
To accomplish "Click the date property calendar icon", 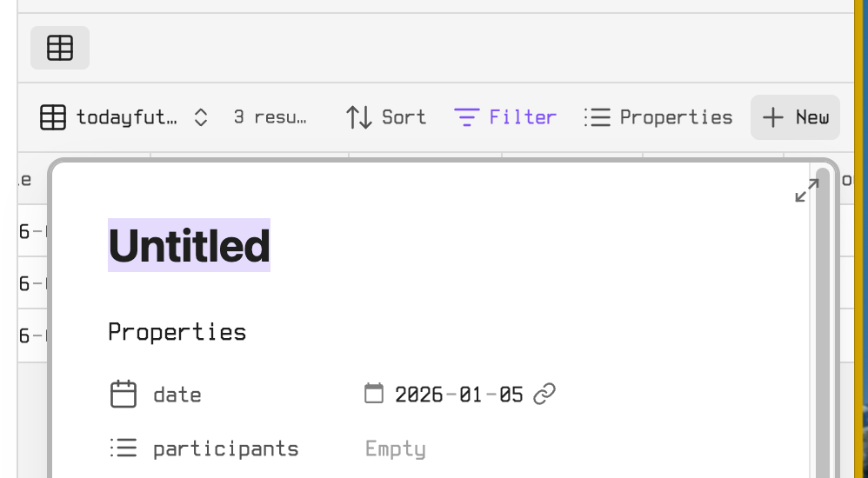I will [124, 395].
